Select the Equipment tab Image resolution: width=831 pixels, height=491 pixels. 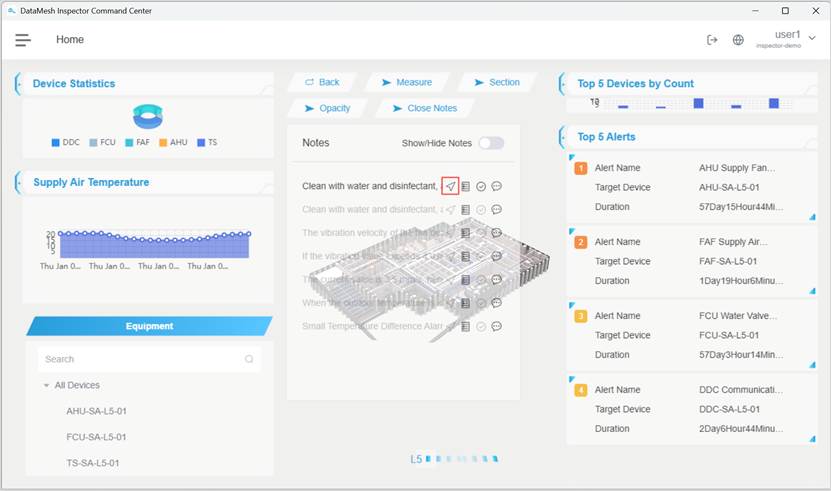tap(149, 326)
